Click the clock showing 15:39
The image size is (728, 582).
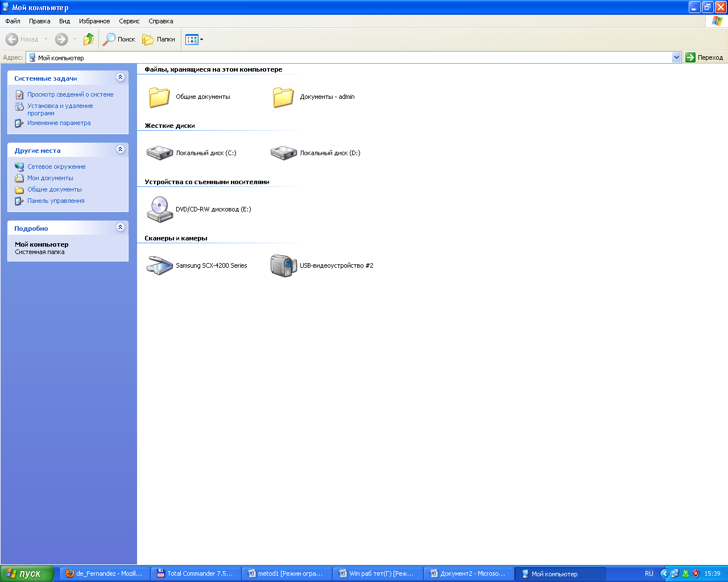(712, 573)
